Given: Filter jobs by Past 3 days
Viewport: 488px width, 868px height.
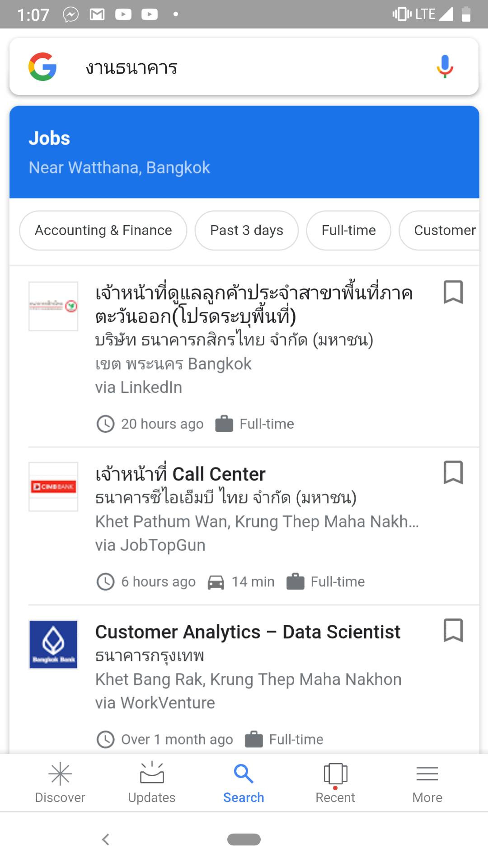Looking at the screenshot, I should (246, 231).
